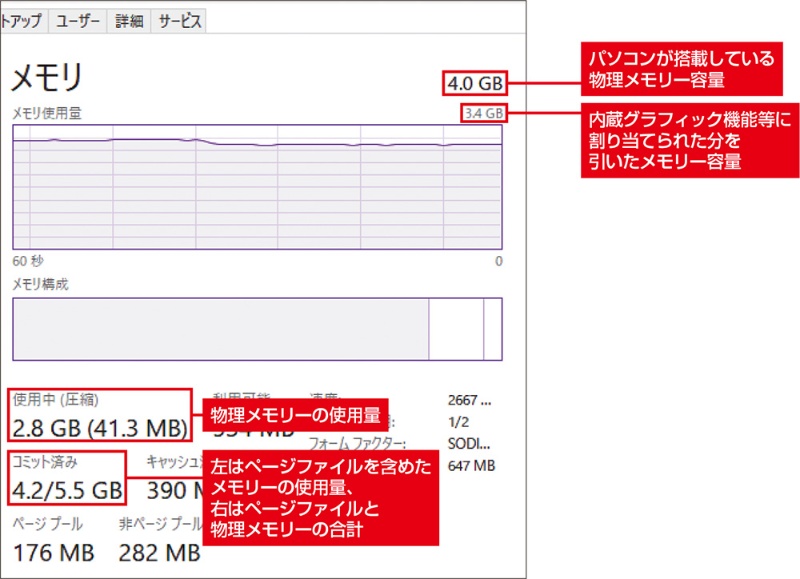Click the 647 MB hardware reserved value

[x=472, y=465]
